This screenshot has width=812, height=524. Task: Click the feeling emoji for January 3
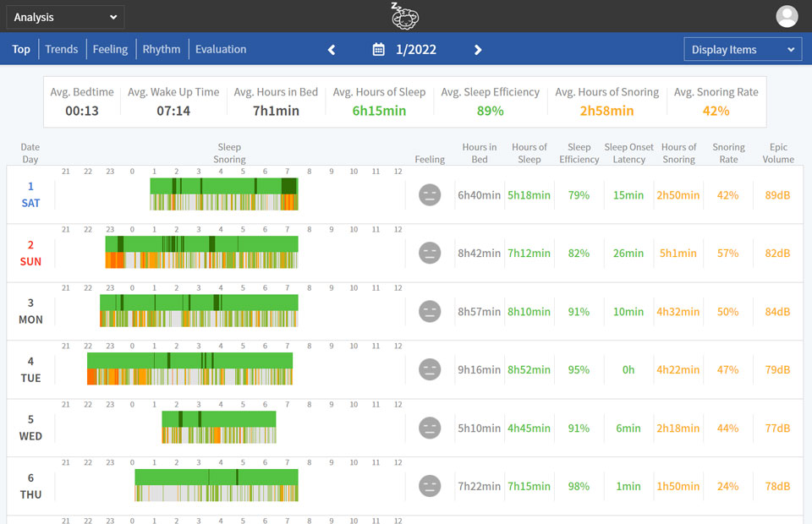pos(430,311)
